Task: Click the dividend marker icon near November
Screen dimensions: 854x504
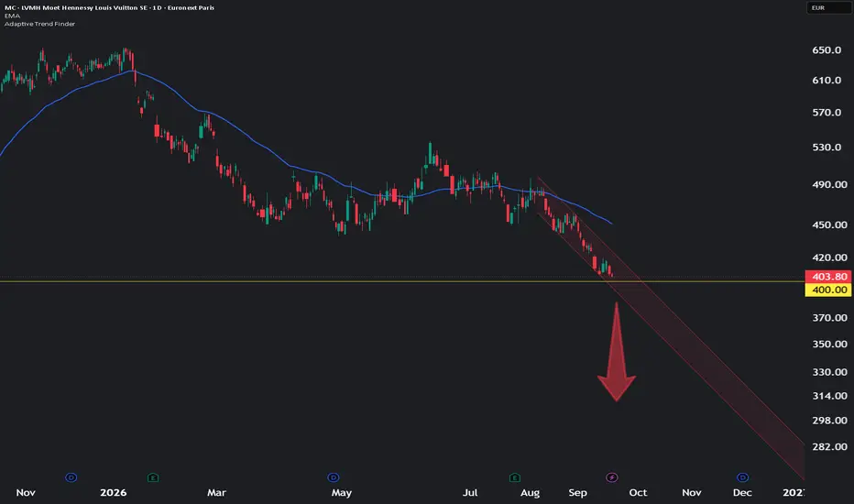Action: (71, 477)
